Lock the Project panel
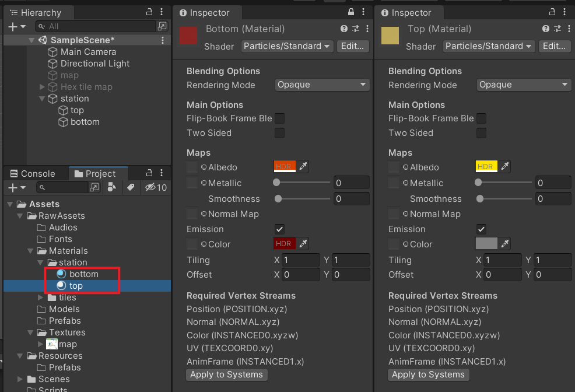 (x=149, y=173)
